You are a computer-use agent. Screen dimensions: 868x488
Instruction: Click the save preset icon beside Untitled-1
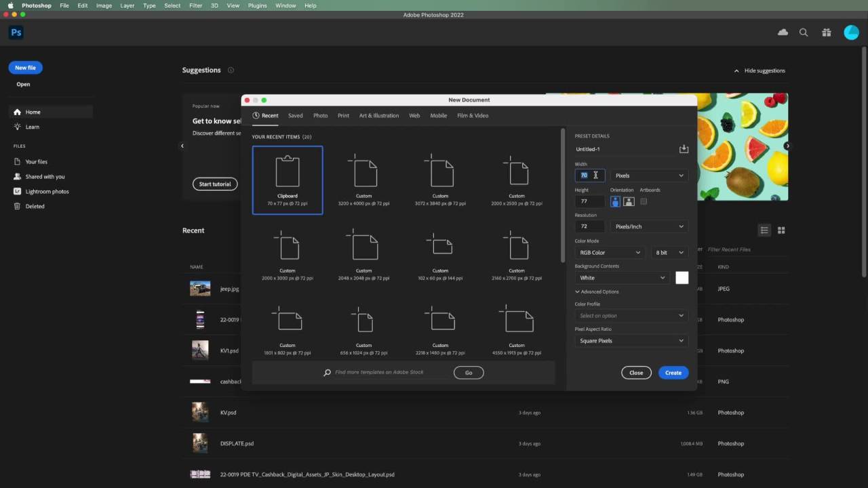pos(684,149)
